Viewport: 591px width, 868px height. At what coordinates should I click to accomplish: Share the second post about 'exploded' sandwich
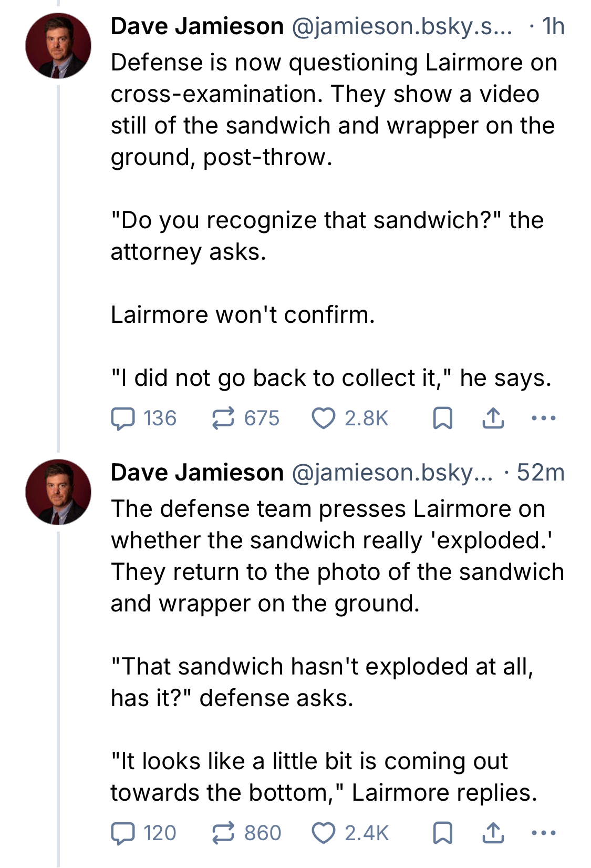(x=493, y=833)
